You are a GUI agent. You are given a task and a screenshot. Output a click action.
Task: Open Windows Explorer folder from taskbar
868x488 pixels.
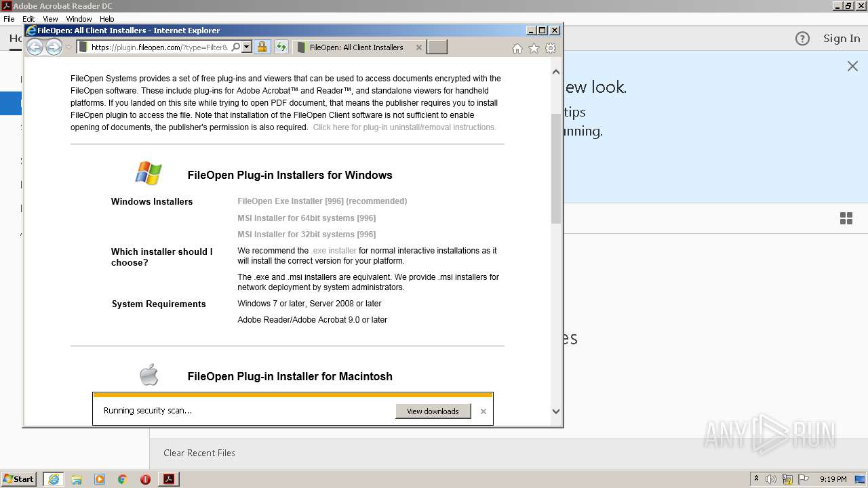(77, 479)
